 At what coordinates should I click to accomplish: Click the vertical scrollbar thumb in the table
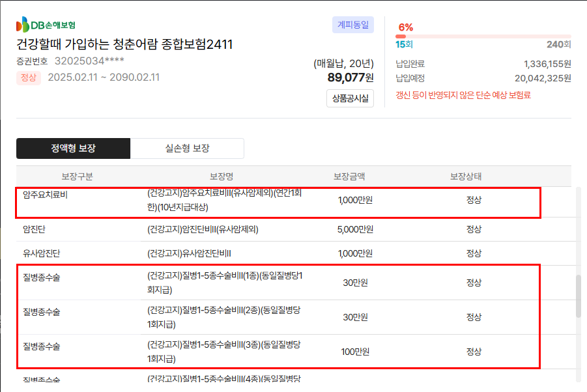577,296
